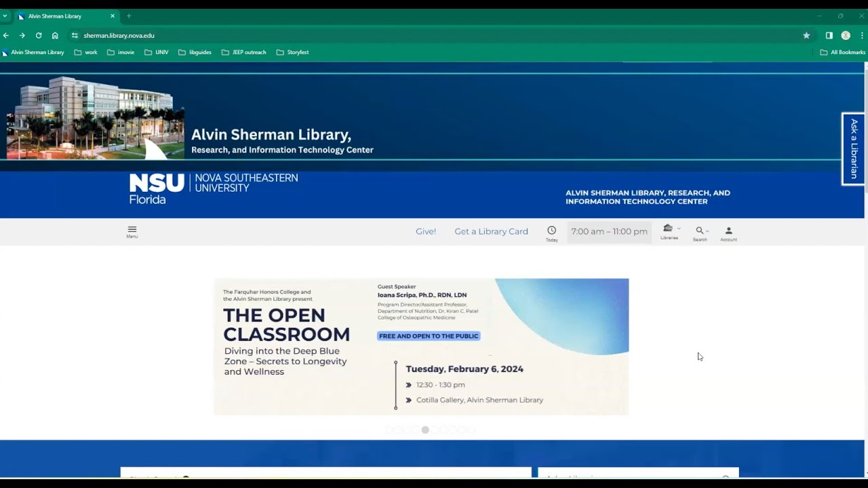Click Get a Library Card link
Viewport: 868px width, 488px height.
491,231
